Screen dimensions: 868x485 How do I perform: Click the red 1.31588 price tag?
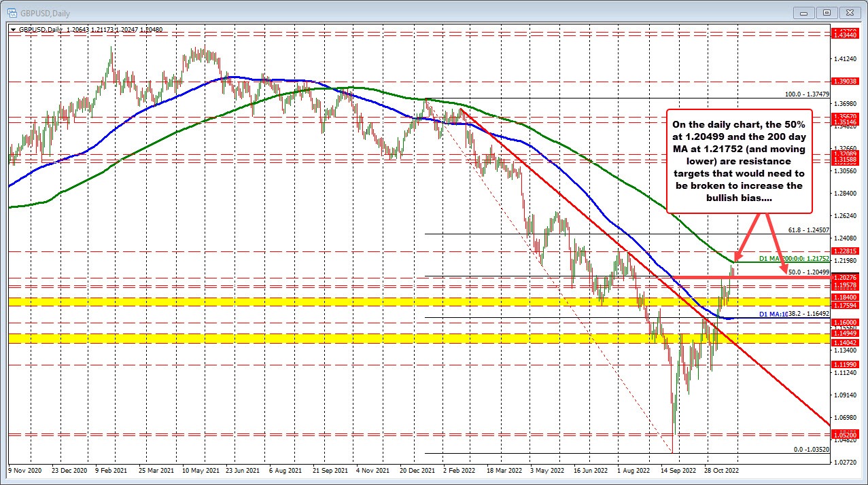point(845,159)
